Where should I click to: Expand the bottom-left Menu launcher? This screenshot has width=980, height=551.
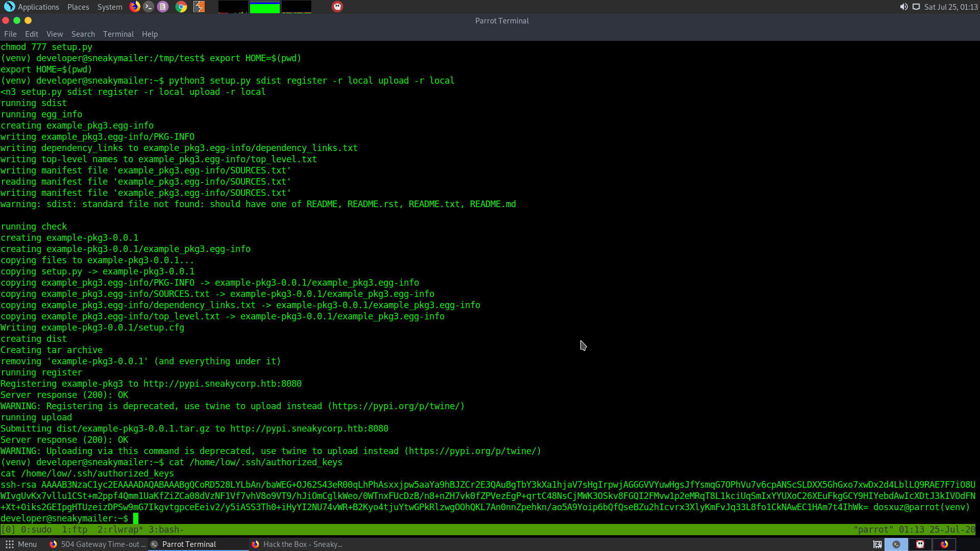coord(21,544)
